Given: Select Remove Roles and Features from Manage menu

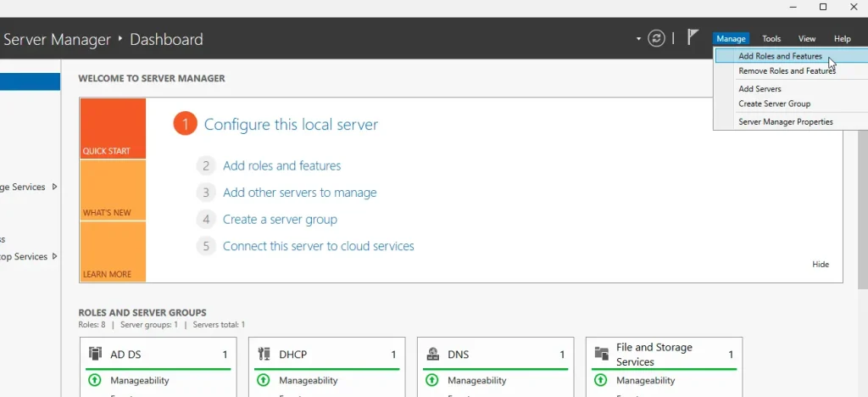Looking at the screenshot, I should coord(787,71).
